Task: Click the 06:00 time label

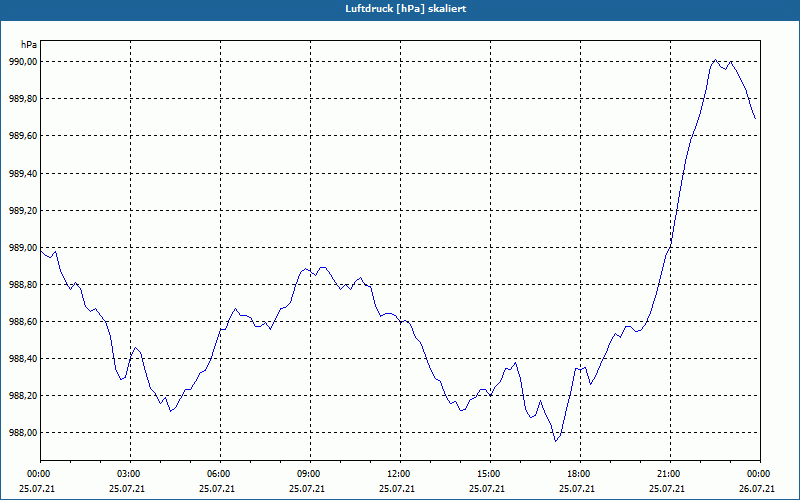Action: (220, 474)
